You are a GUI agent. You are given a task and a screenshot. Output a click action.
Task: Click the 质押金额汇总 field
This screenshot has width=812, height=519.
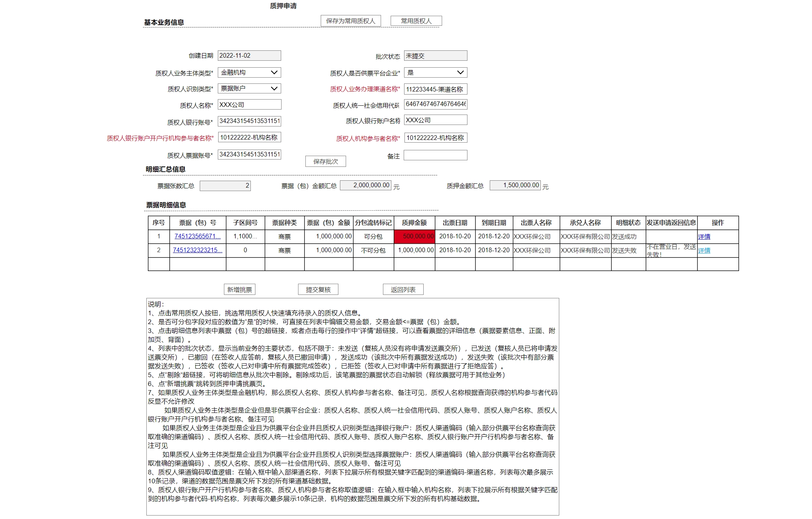[515, 185]
